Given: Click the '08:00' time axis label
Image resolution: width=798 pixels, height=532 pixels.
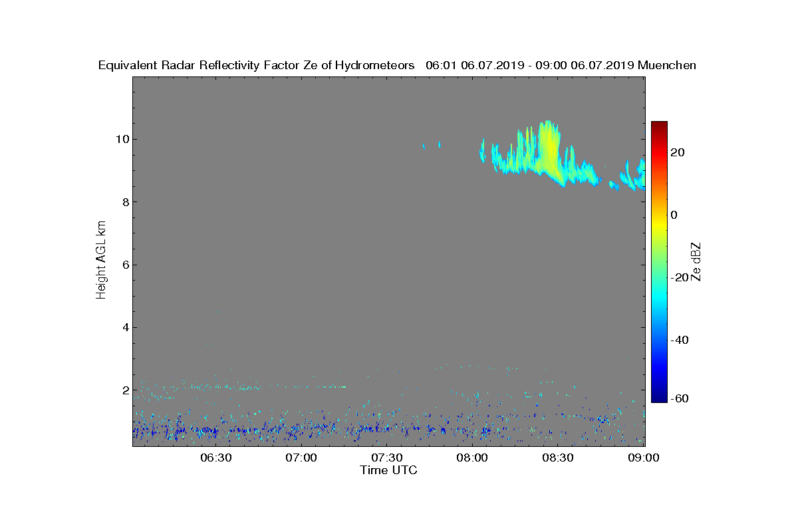Looking at the screenshot, I should click(473, 458).
